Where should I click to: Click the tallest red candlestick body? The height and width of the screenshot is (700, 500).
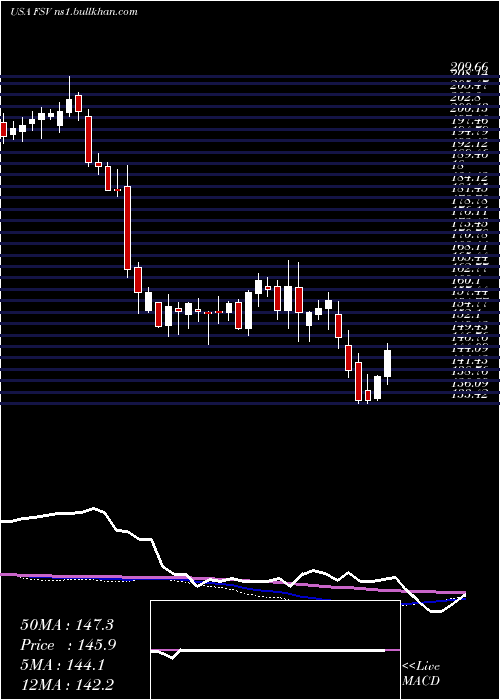[128, 228]
